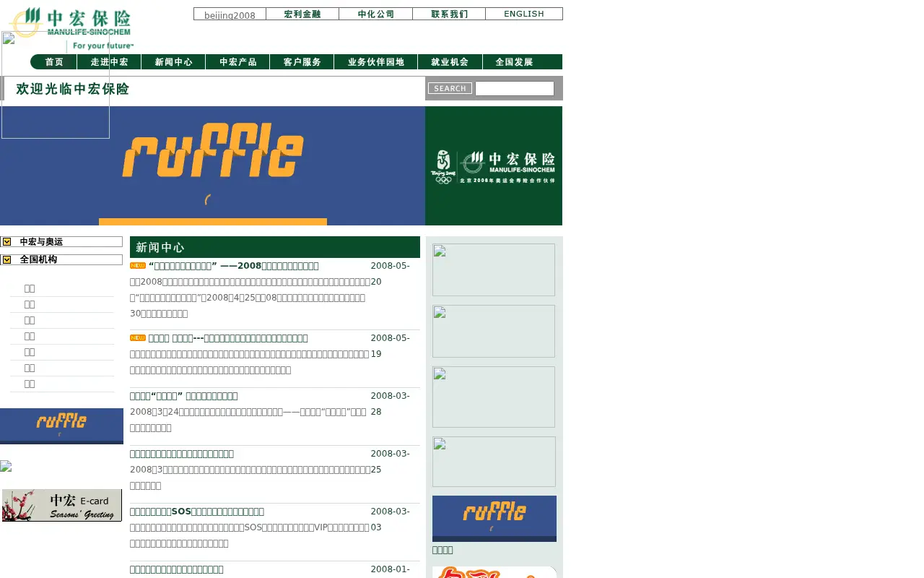Open the 业务伙伴园地 menu item
924x578 pixels.
coord(375,62)
